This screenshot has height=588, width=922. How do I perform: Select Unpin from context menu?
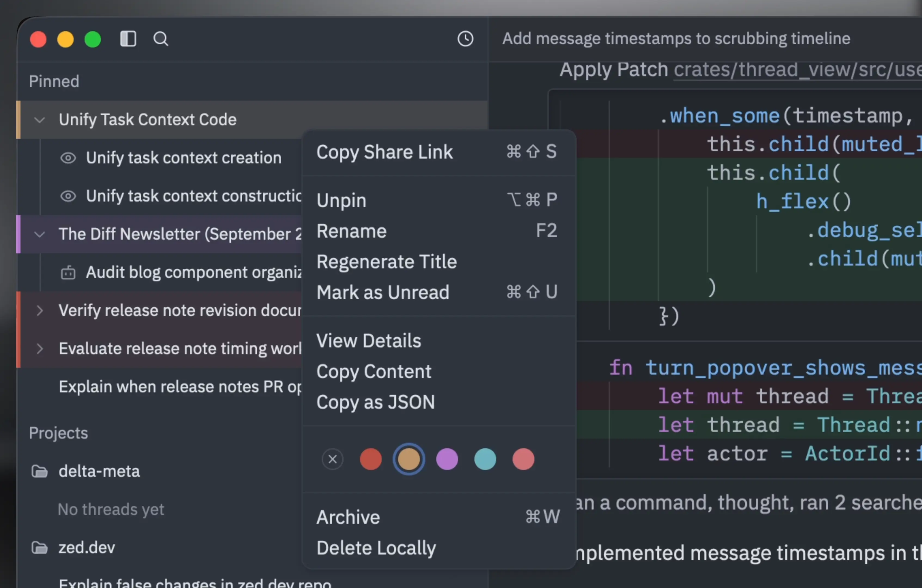(x=439, y=200)
